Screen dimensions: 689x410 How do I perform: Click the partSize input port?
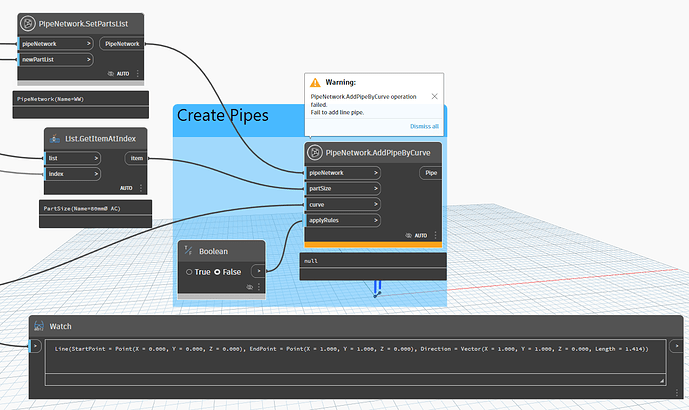(343, 189)
